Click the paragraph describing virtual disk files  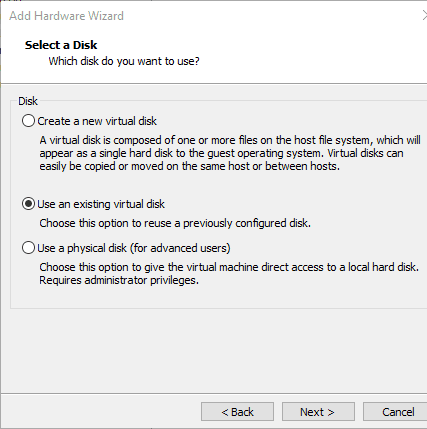point(230,153)
